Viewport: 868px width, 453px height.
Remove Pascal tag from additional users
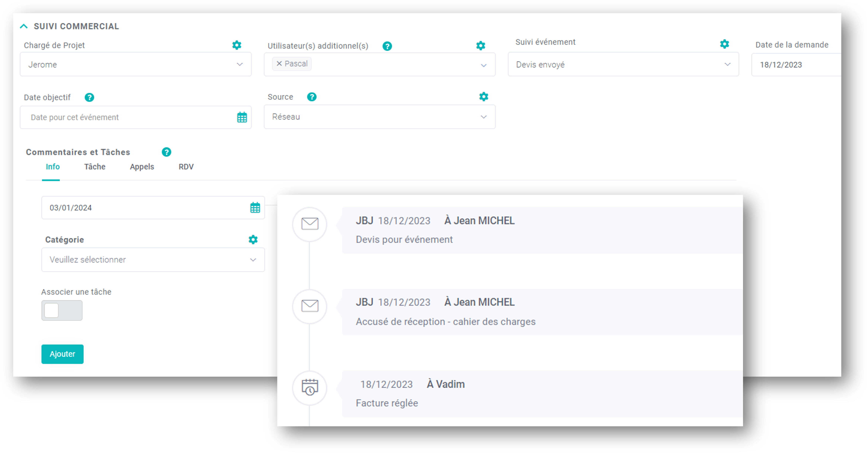(x=279, y=64)
